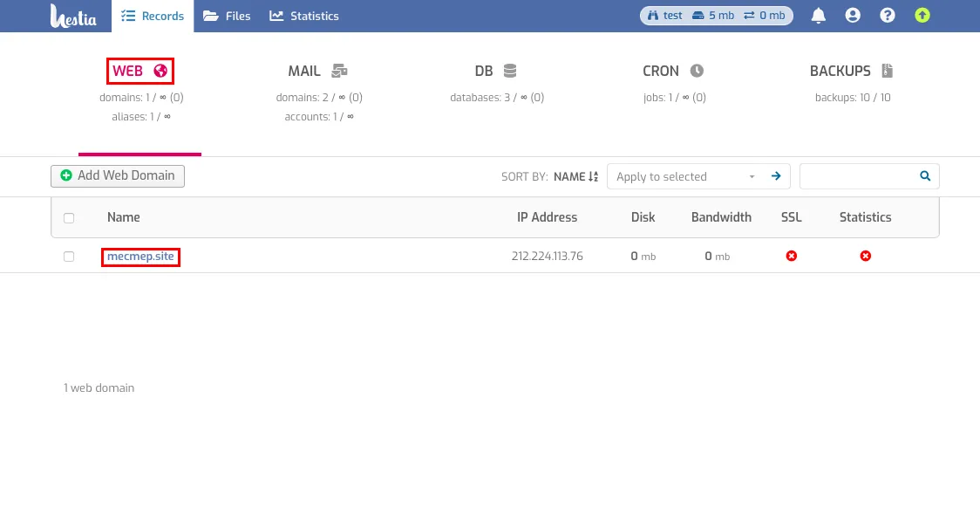This screenshot has width=980, height=521.
Task: Click the search magnifier icon
Action: (925, 176)
